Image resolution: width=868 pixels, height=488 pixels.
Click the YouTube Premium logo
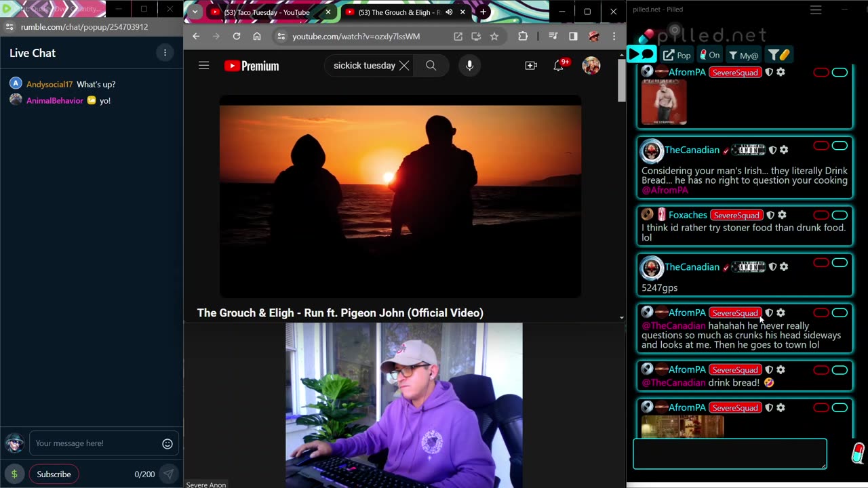coord(252,66)
